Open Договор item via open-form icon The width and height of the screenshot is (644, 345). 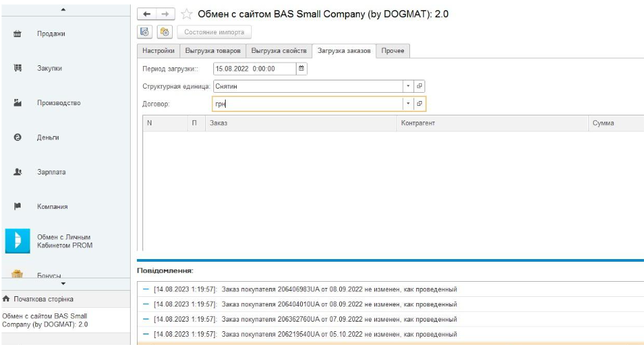click(420, 104)
